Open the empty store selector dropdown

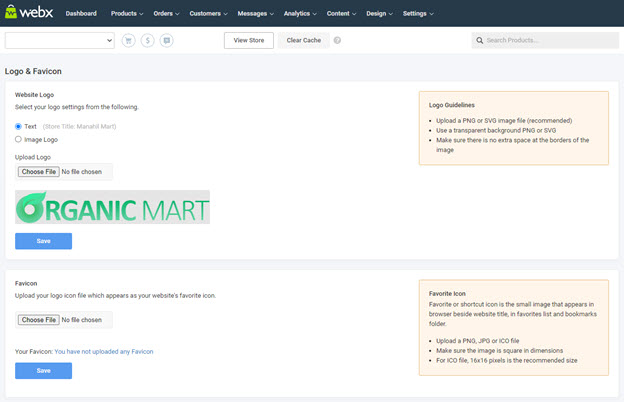[60, 40]
